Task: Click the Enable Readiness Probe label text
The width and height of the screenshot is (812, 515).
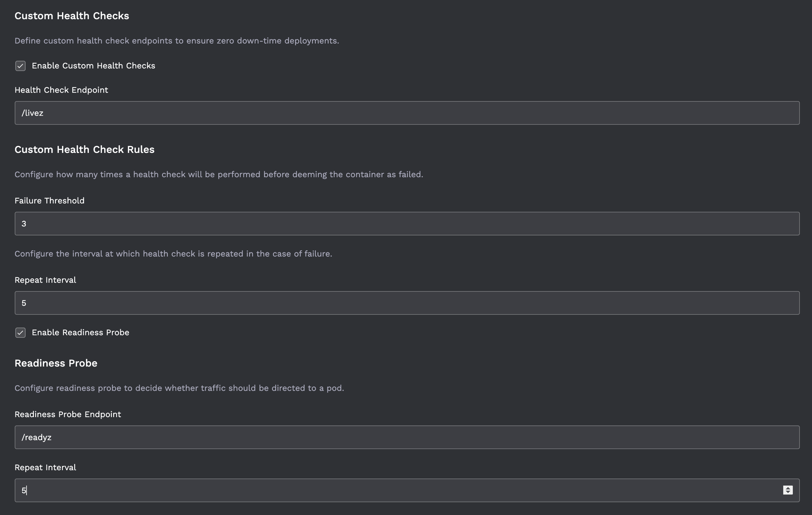Action: tap(80, 333)
